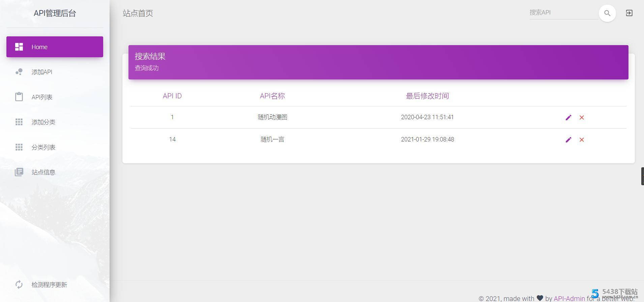The height and width of the screenshot is (302, 644).
Task: Edit the 随机一言 API entry
Action: pos(568,140)
